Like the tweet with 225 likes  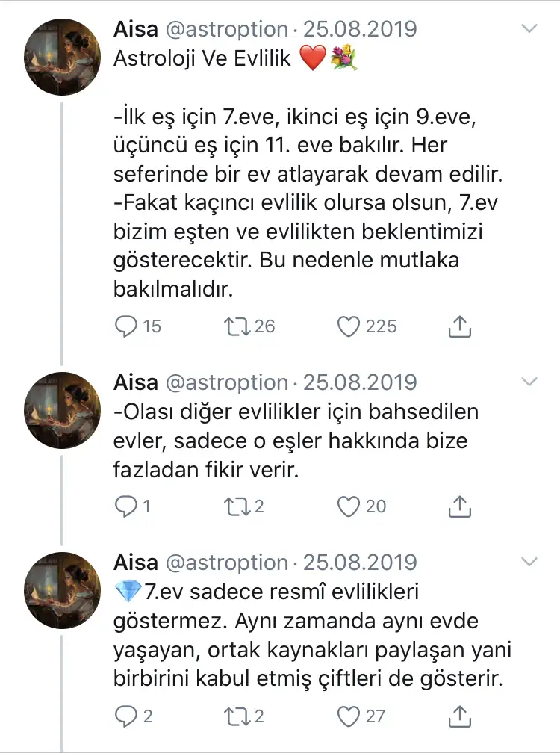coord(349,326)
